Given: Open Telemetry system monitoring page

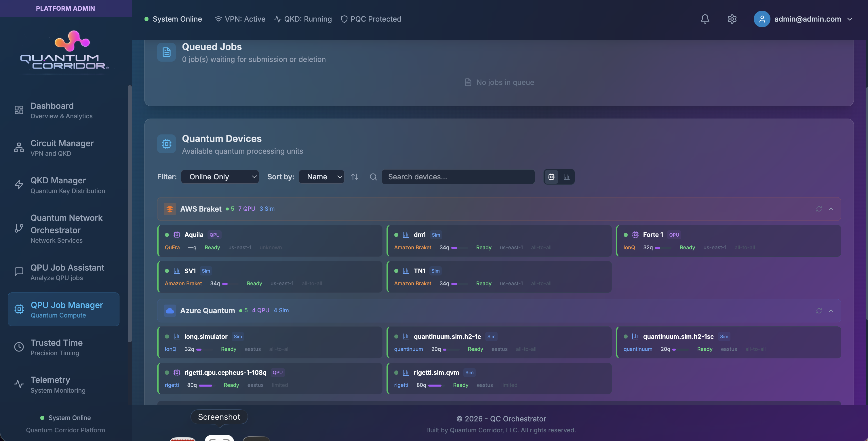Looking at the screenshot, I should [x=64, y=385].
